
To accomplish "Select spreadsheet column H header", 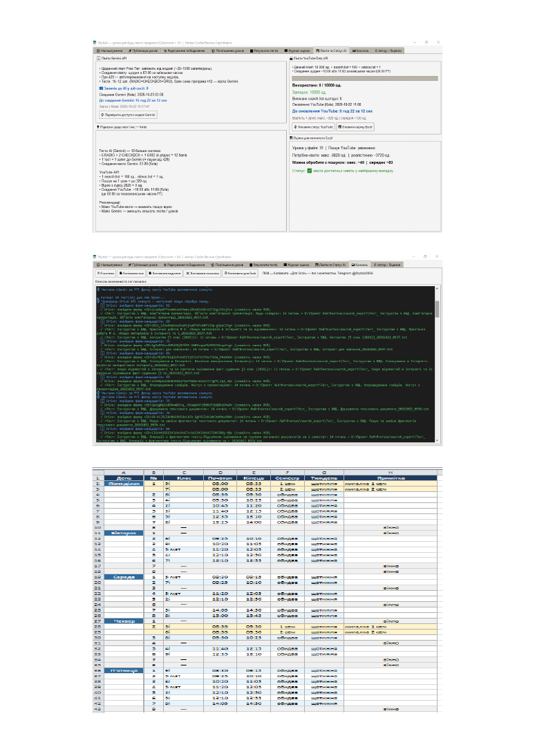I will point(391,473).
